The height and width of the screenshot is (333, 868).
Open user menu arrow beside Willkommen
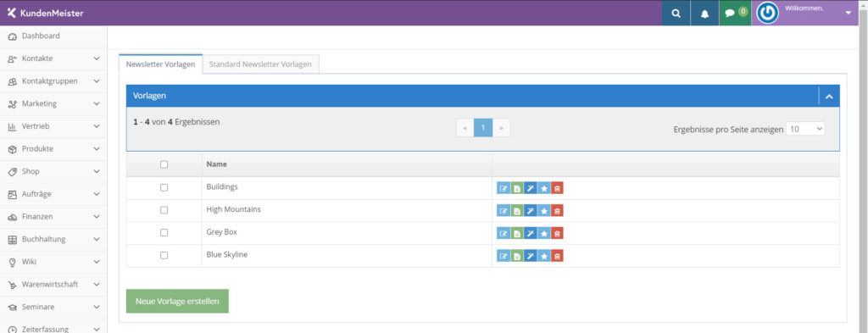tap(849, 13)
